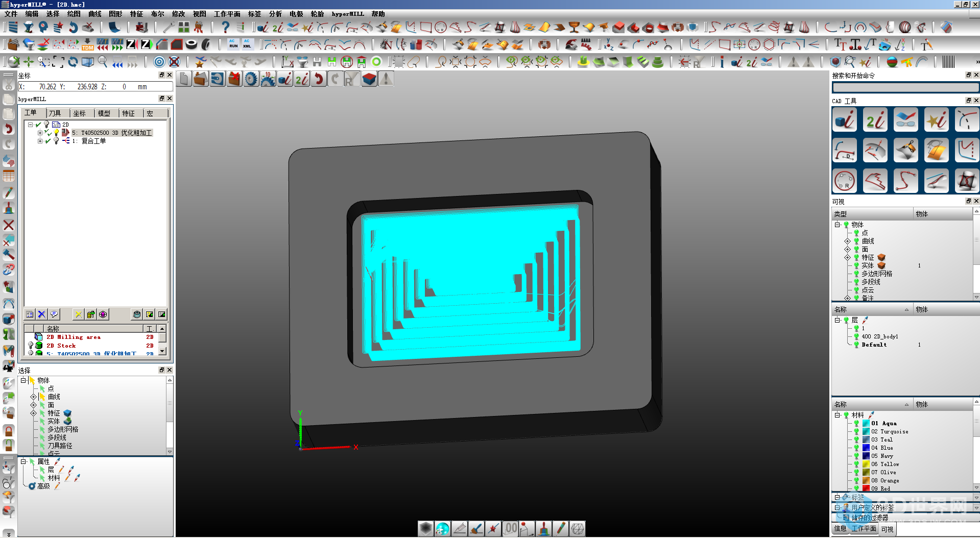Image resolution: width=980 pixels, height=538 pixels.
Task: Select the intersecting cylinders curve tool
Action: 967,181
